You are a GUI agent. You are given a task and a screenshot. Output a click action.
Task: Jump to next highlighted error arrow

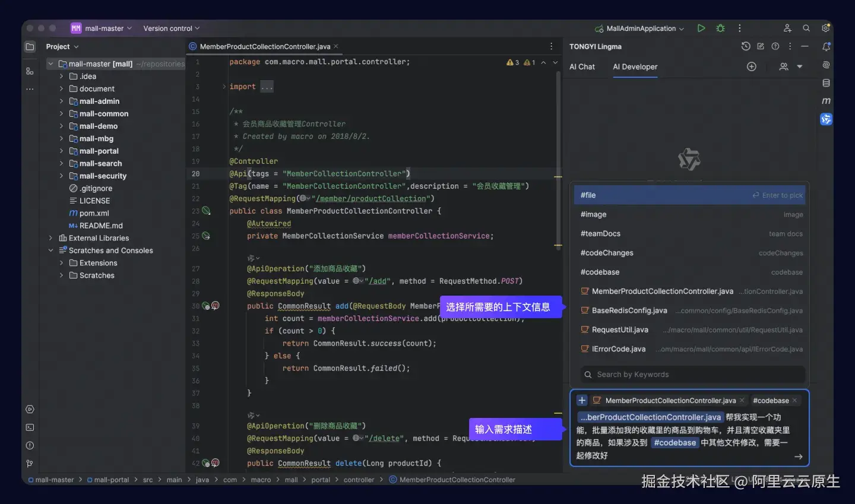tap(555, 62)
